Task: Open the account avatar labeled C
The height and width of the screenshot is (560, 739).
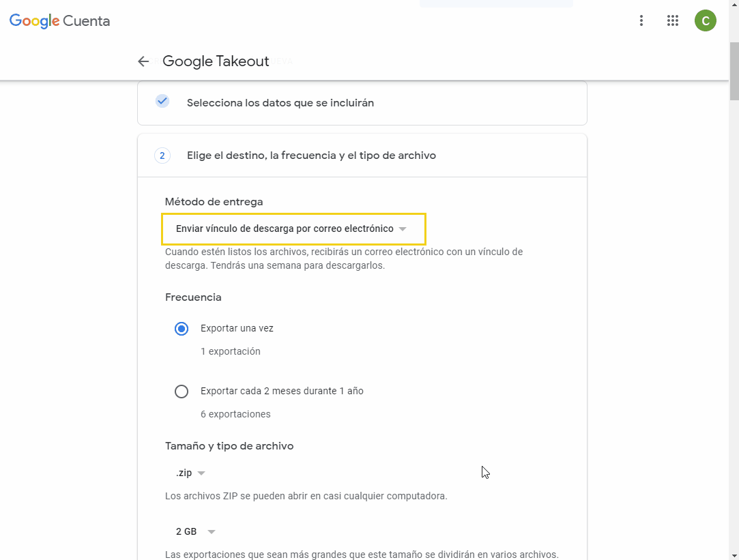Action: [x=705, y=20]
